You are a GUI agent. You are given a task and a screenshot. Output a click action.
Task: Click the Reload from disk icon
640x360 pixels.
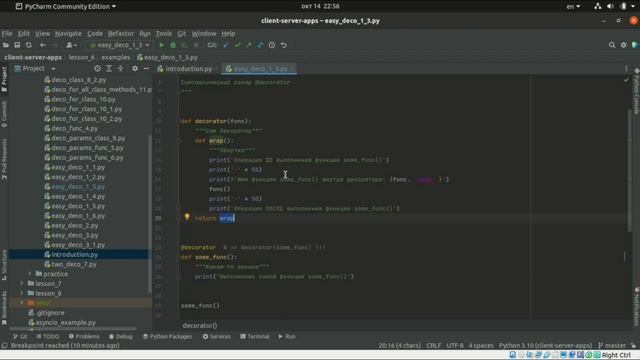click(x=29, y=45)
